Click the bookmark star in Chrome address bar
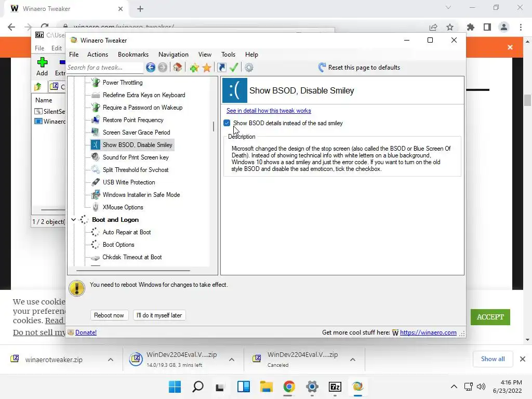The width and height of the screenshot is (532, 399). (450, 27)
